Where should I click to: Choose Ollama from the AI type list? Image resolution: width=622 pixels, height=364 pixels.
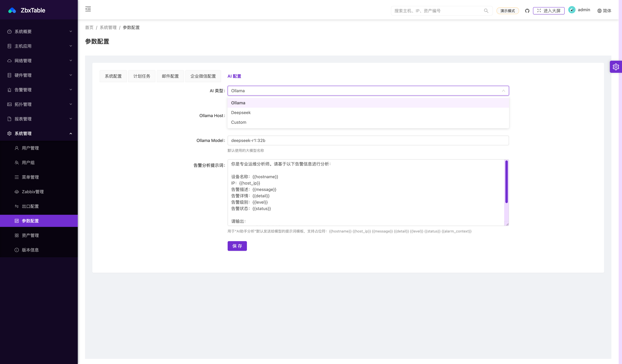click(368, 103)
